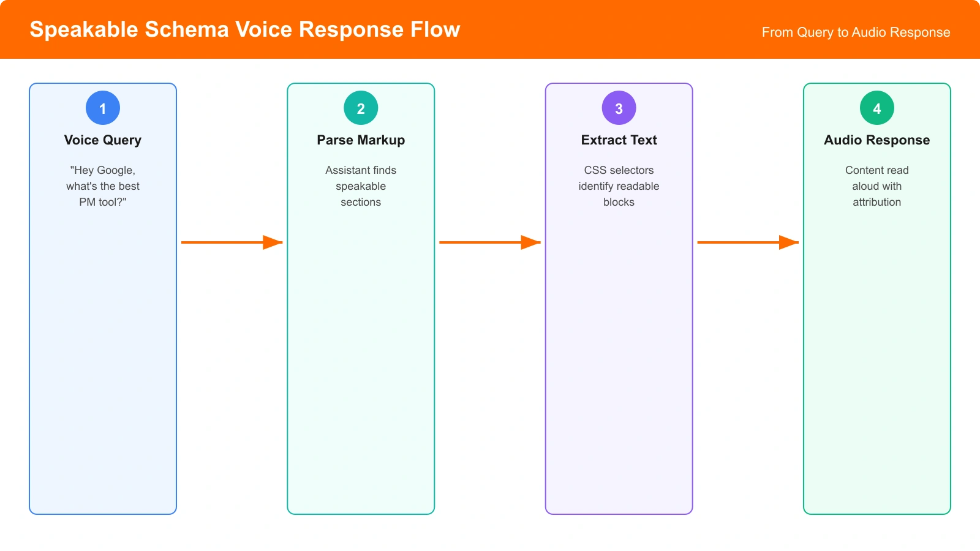980x551 pixels.
Task: Select the Voice Query card
Action: coord(102,367)
